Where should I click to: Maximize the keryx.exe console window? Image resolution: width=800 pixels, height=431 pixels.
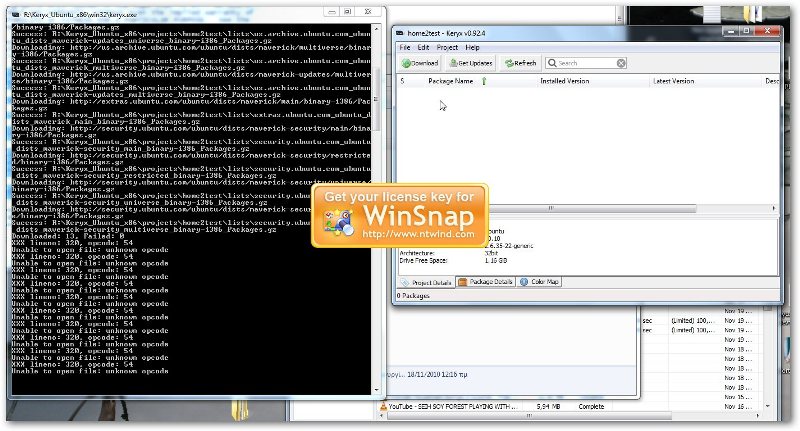[347, 12]
